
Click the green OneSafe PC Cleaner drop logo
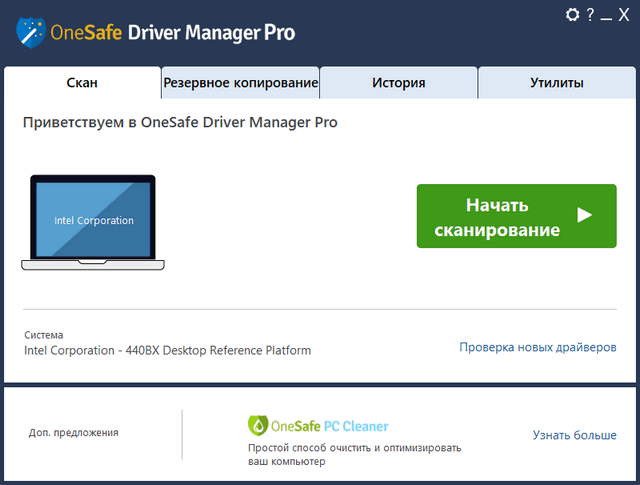point(257,425)
